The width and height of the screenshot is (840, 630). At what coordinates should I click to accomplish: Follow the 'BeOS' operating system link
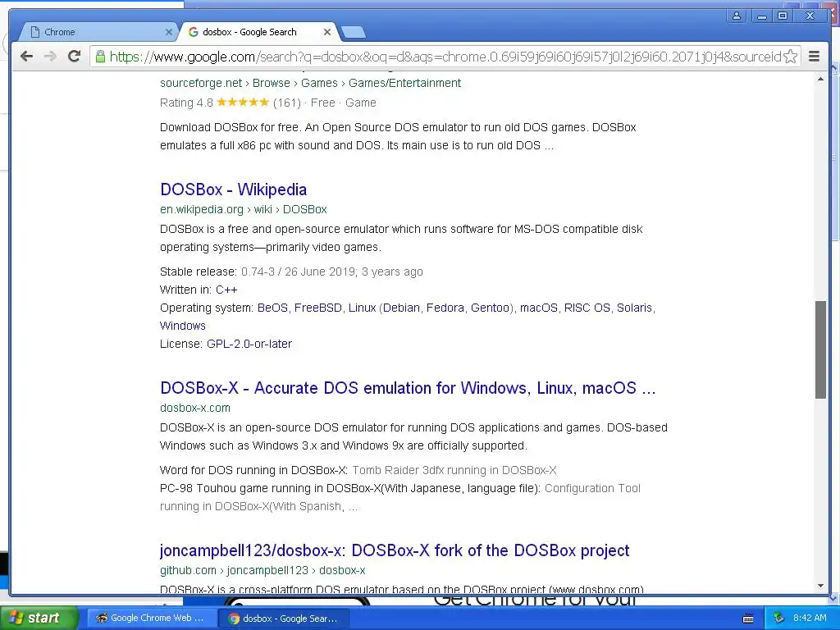272,308
